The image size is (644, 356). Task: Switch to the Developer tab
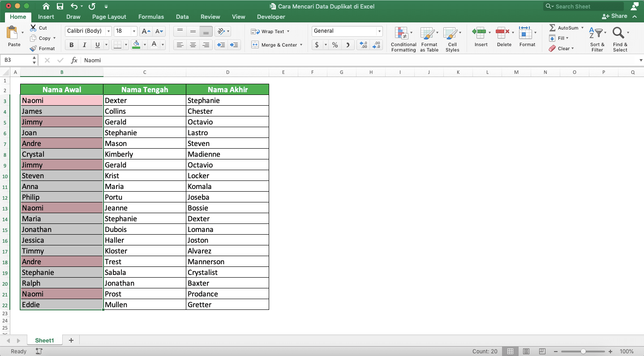271,17
